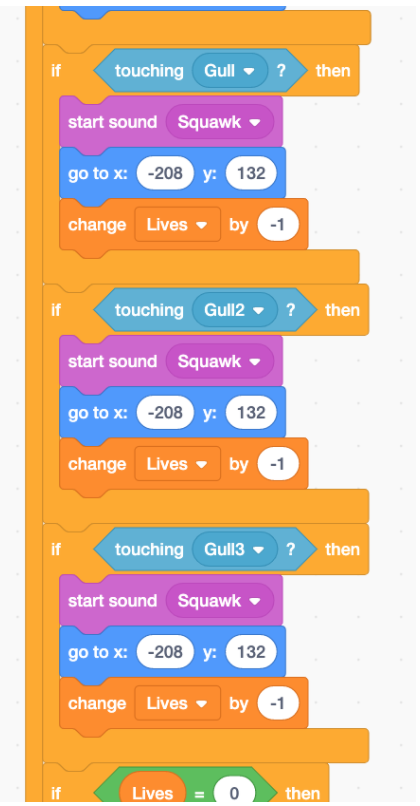420x806 pixels.
Task: Edit -1 value in first change Lives block
Action: tap(278, 225)
